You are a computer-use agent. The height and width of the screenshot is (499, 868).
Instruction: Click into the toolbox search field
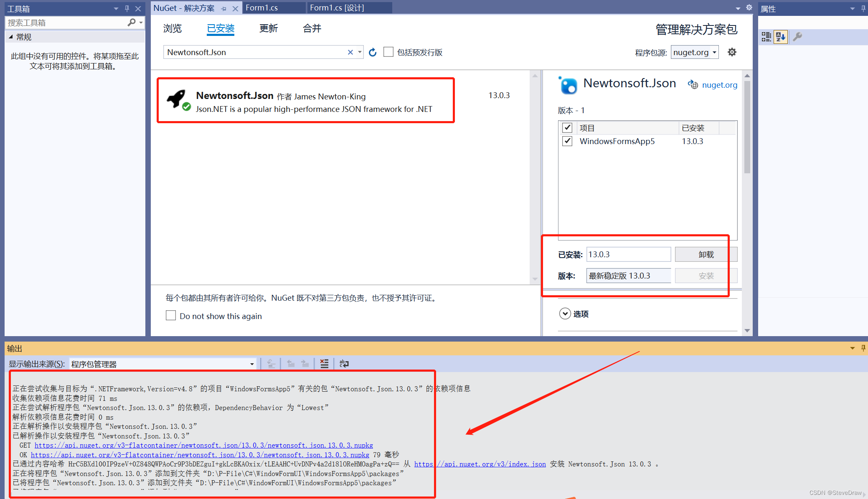(x=67, y=23)
